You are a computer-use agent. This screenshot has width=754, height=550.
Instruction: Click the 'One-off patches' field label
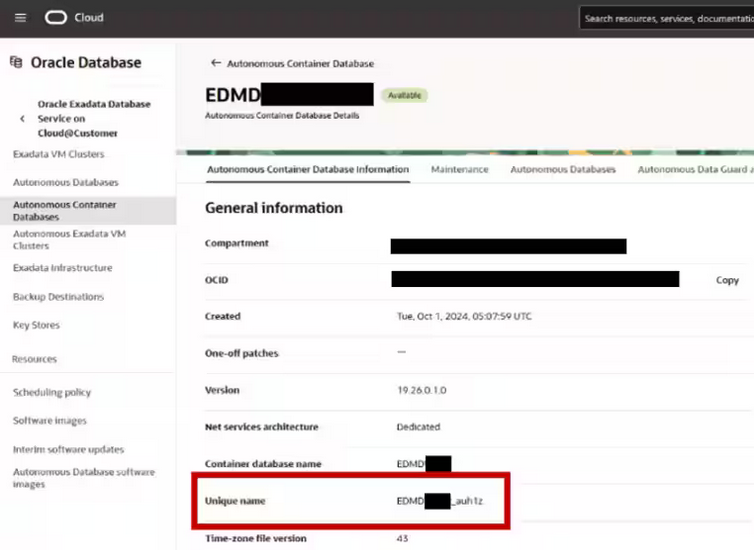(x=241, y=353)
